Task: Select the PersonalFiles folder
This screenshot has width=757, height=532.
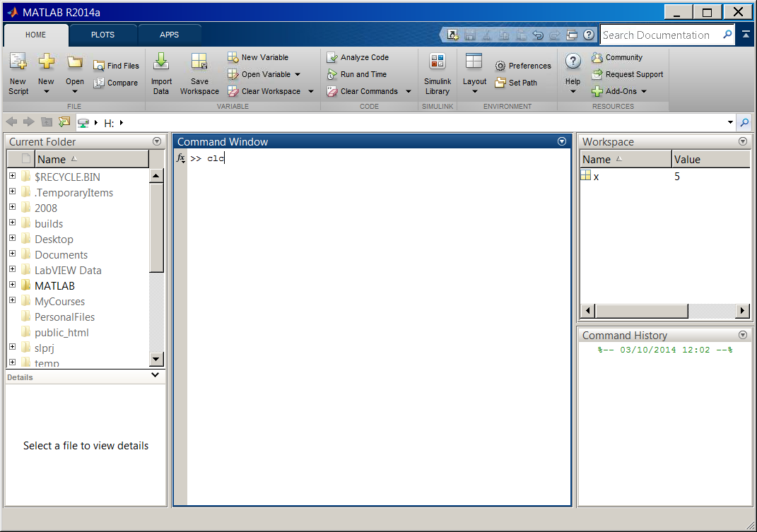Action: 65,317
